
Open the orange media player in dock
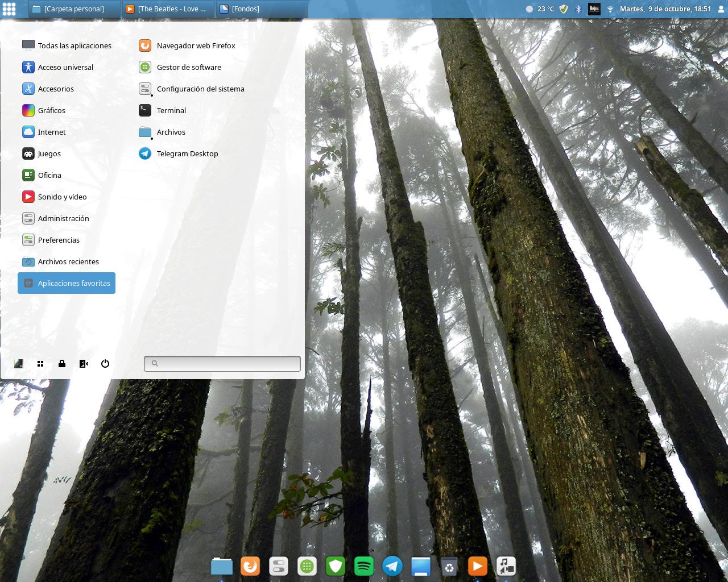[x=478, y=566]
